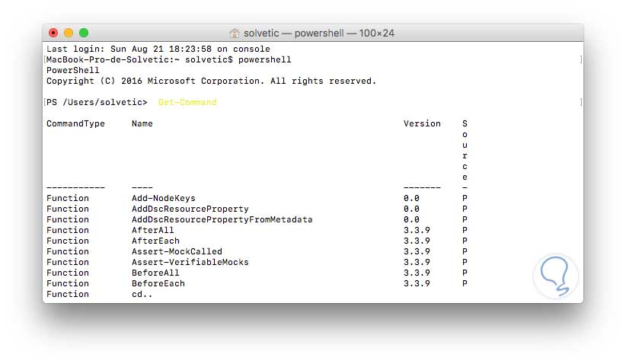Select the Assert-VerifiableMocks entry

(190, 262)
